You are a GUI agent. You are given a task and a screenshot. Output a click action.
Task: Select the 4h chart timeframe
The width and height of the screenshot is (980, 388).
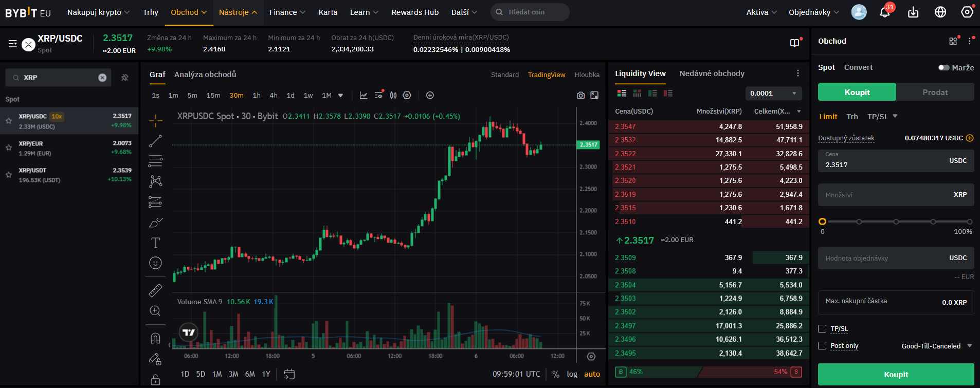[274, 96]
